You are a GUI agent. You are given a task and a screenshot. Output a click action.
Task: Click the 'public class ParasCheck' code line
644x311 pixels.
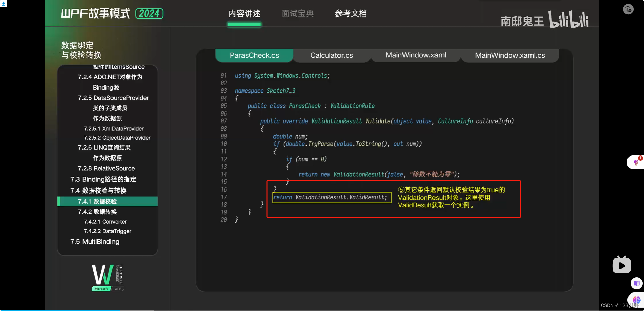tap(311, 106)
